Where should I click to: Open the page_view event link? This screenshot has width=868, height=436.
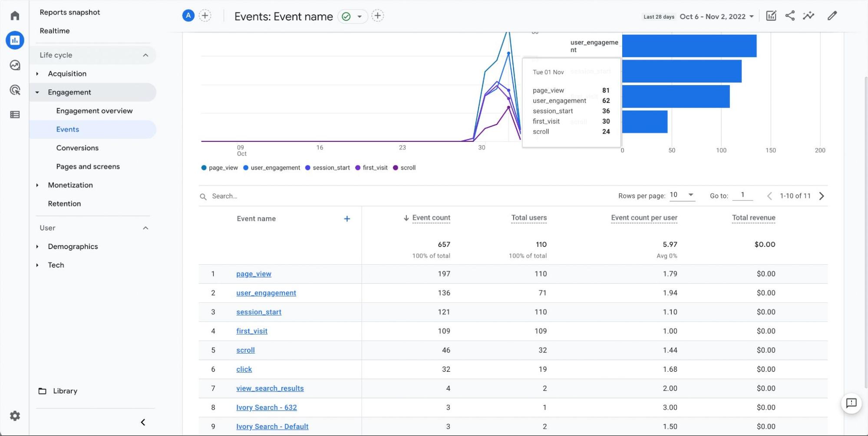coord(254,274)
